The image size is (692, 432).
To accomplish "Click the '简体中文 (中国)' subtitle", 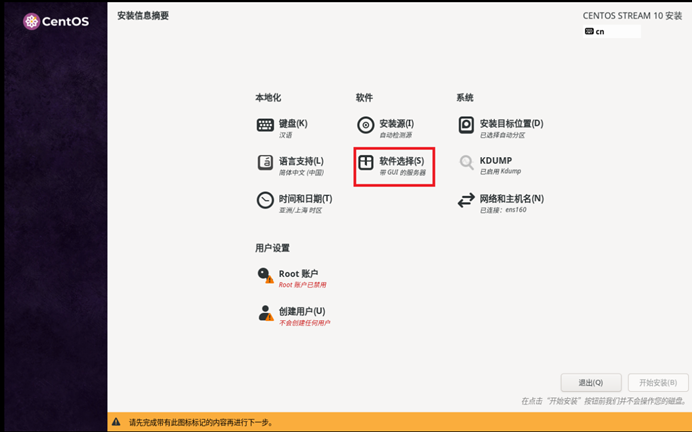I will (x=301, y=173).
